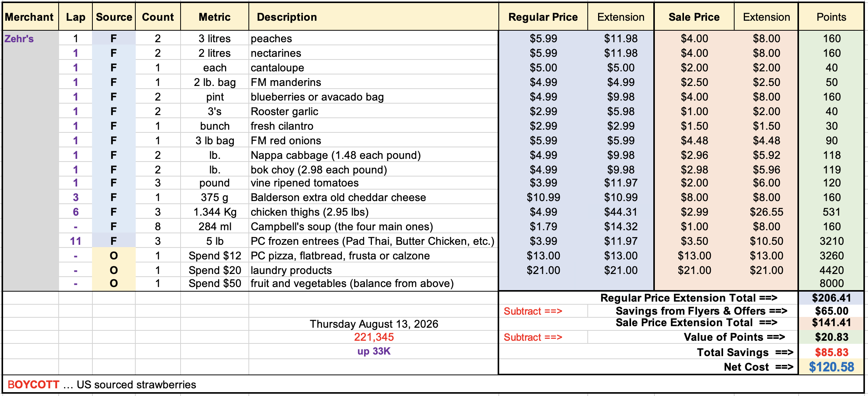The image size is (868, 396).
Task: Select the Balderson cheddar cheese cell
Action: (373, 197)
